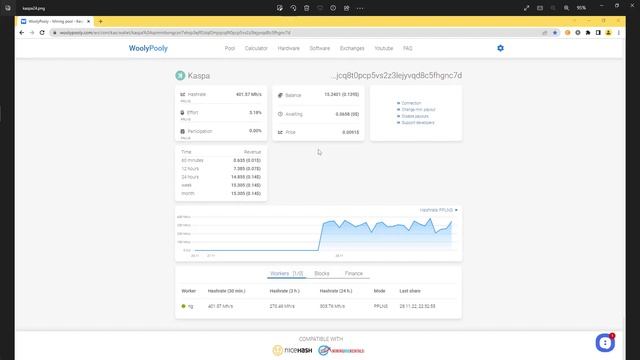
Task: Open the browser extensions puzzle icon
Action: click(588, 33)
